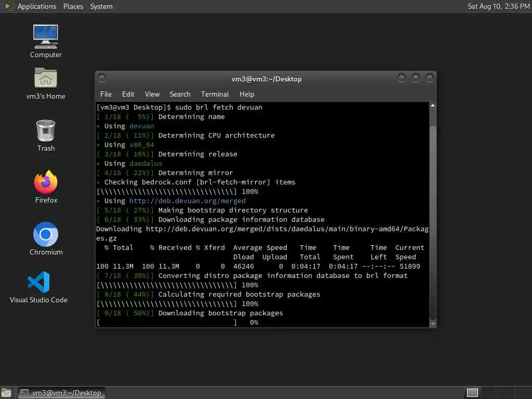The image size is (532, 399).
Task: Click the terminal vertical scrollbar thumb
Action: (x=433, y=222)
